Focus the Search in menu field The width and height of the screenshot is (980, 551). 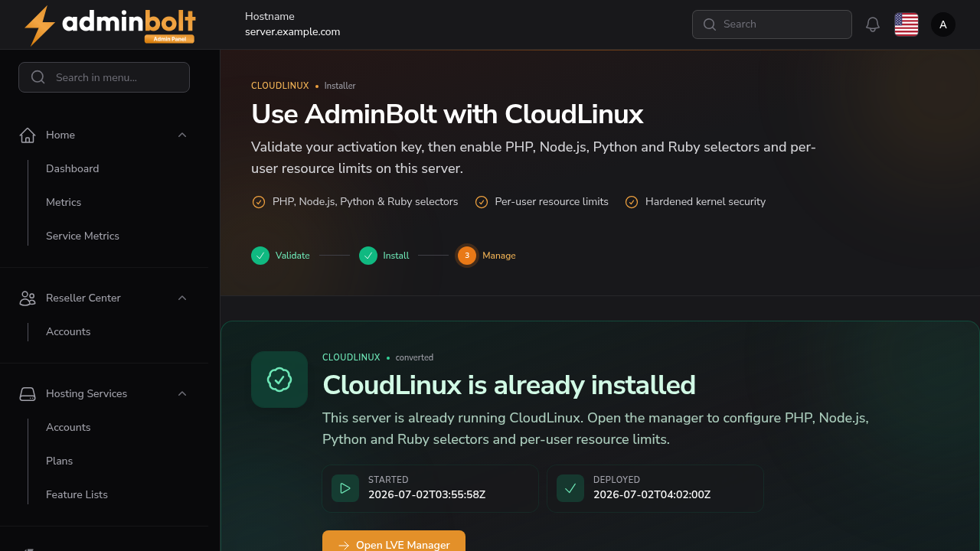pyautogui.click(x=104, y=77)
